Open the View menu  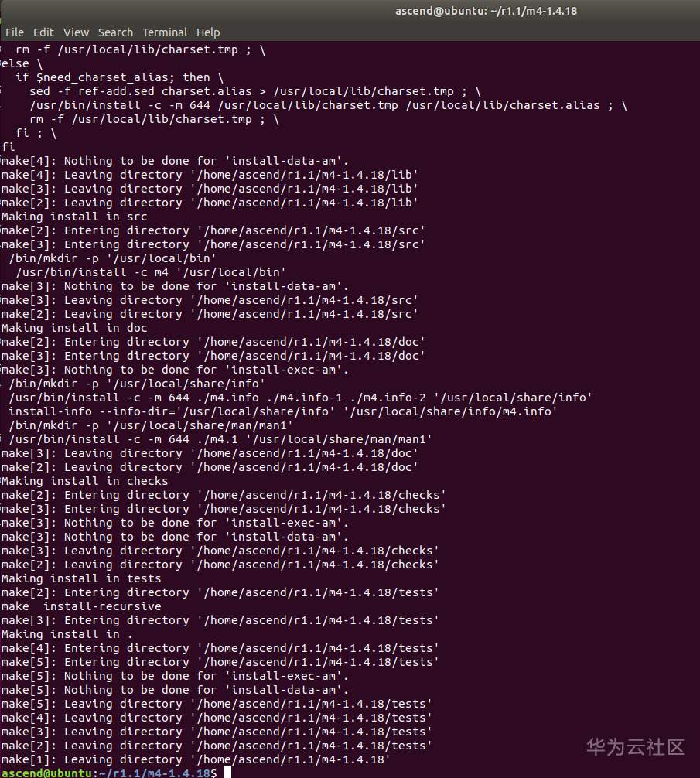click(x=76, y=32)
